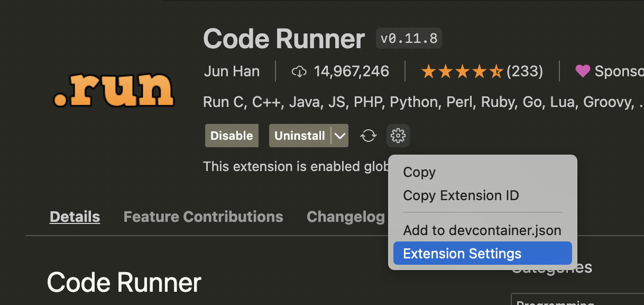The height and width of the screenshot is (305, 644).
Task: Click the extension enabled globally status text
Action: (x=296, y=166)
